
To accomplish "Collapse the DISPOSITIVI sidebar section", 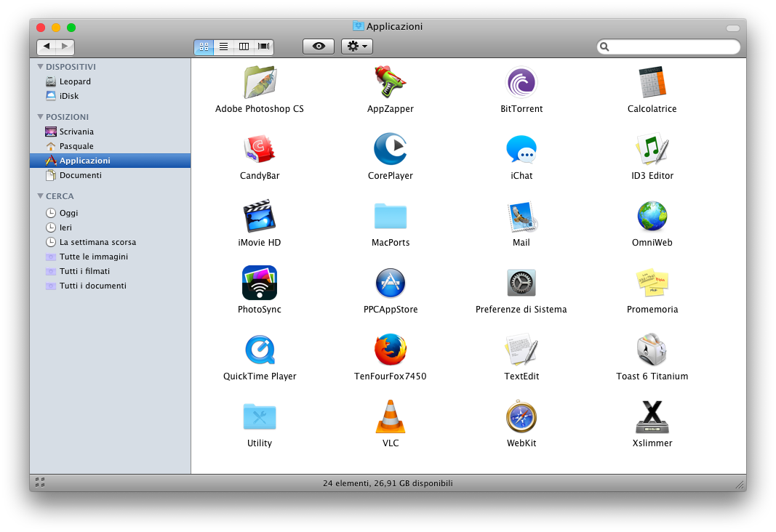I will 41,66.
